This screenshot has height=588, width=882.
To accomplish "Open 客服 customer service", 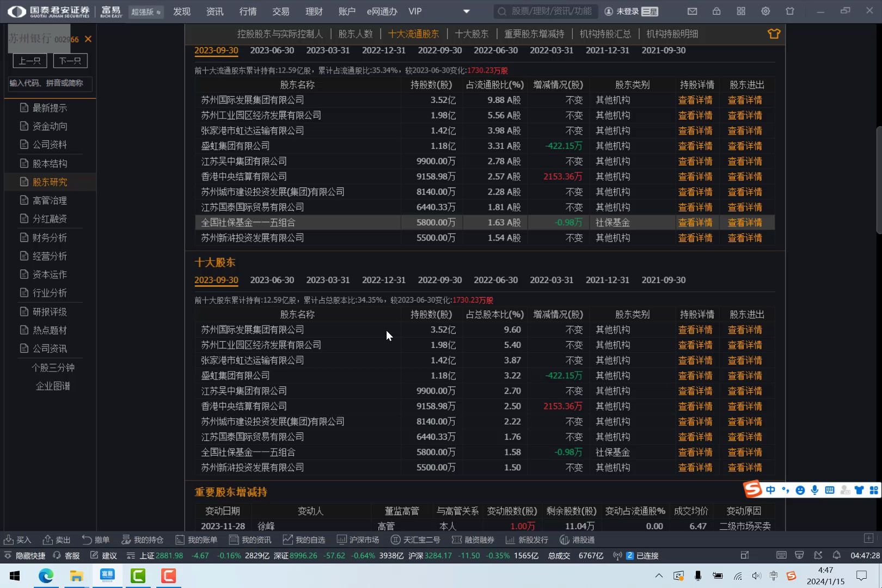I will click(x=66, y=555).
